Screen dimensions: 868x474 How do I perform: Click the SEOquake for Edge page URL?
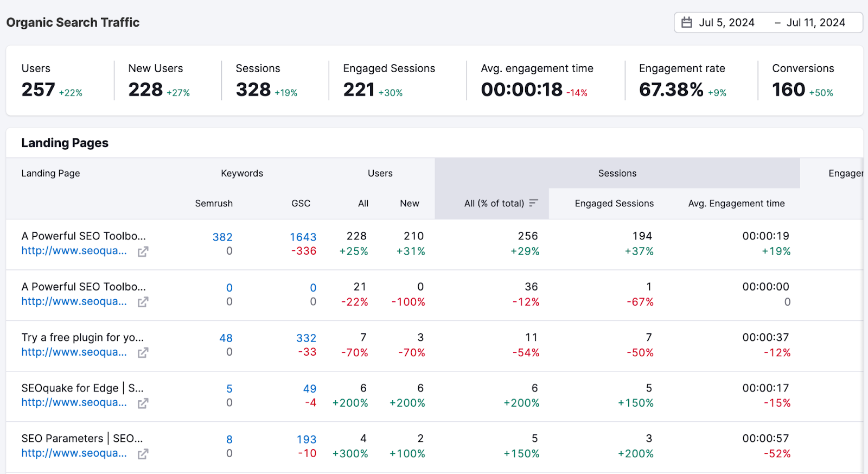(74, 403)
